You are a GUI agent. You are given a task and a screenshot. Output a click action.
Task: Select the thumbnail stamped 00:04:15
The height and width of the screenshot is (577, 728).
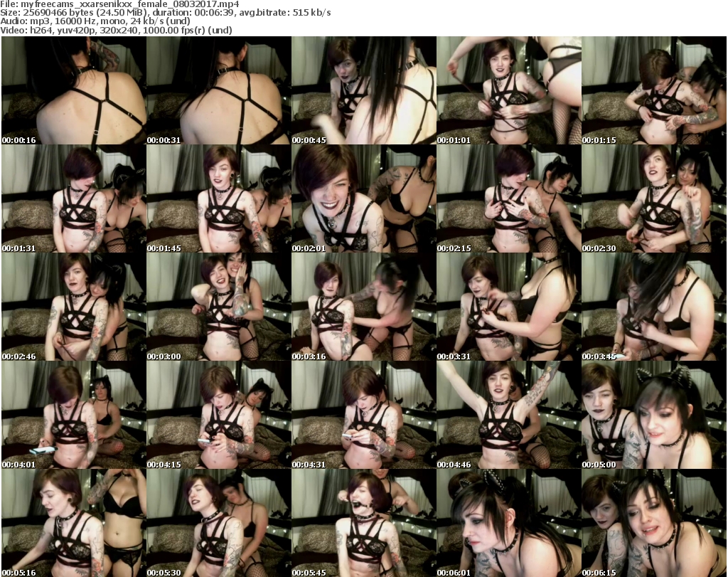[219, 415]
